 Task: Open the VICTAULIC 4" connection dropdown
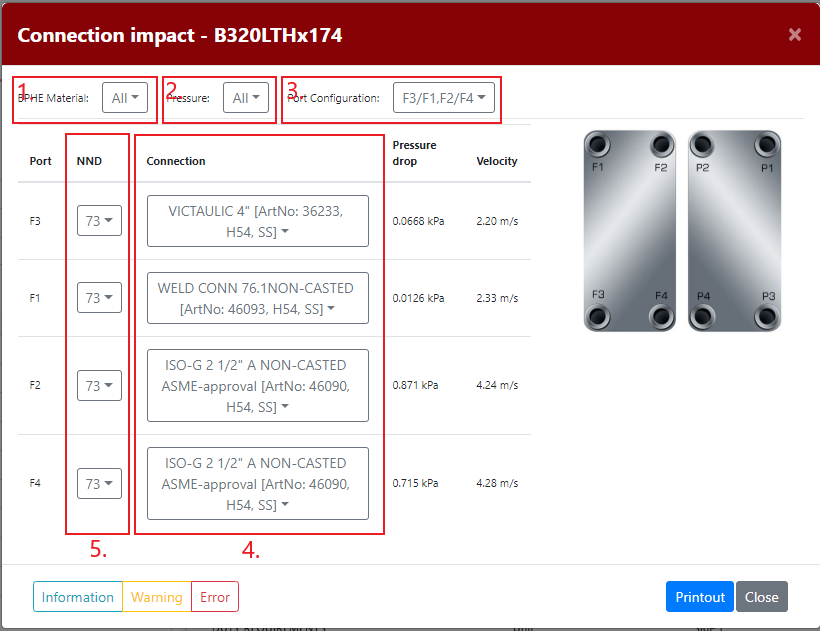coord(258,221)
